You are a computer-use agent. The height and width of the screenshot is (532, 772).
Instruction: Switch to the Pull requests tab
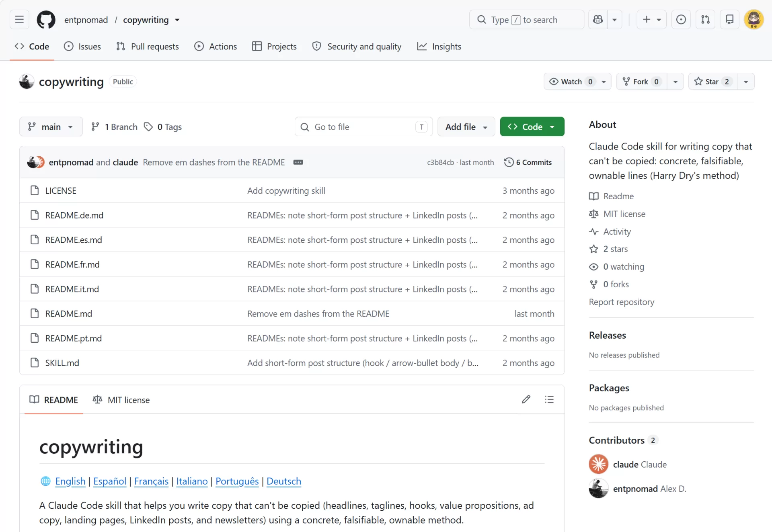(x=147, y=47)
